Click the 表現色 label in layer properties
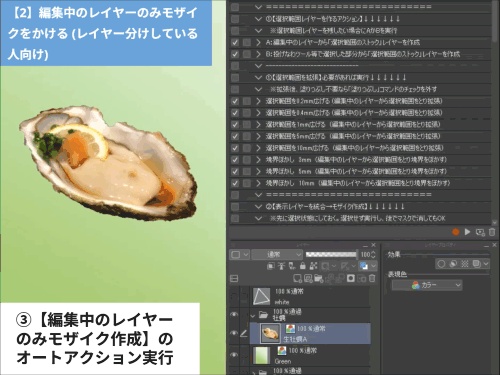The width and height of the screenshot is (500, 375). tap(397, 274)
